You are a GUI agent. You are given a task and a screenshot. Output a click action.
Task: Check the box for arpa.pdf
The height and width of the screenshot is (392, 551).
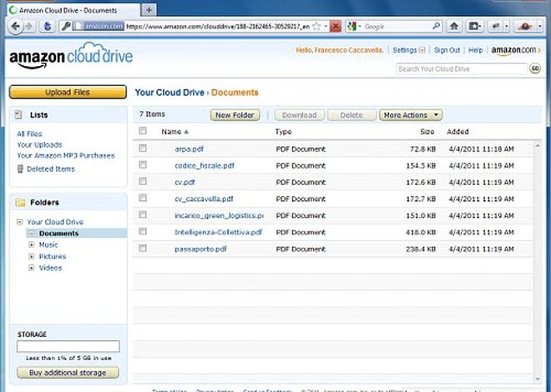click(143, 148)
